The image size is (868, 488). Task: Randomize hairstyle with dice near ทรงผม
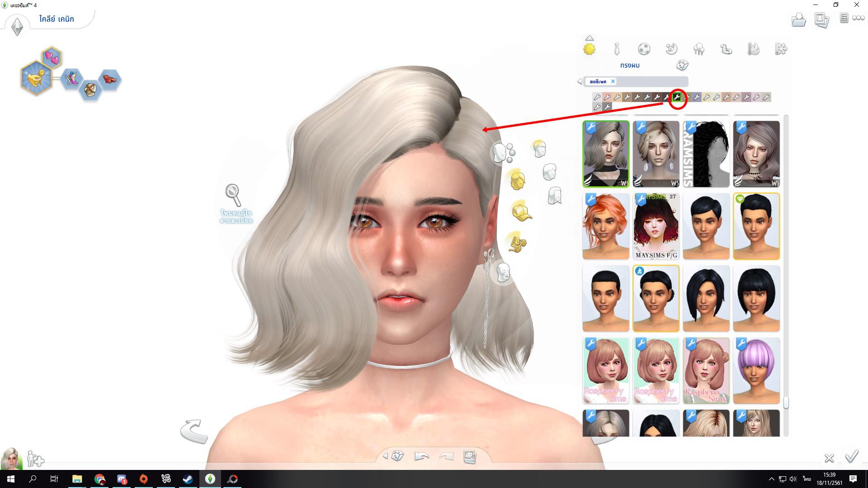click(682, 66)
